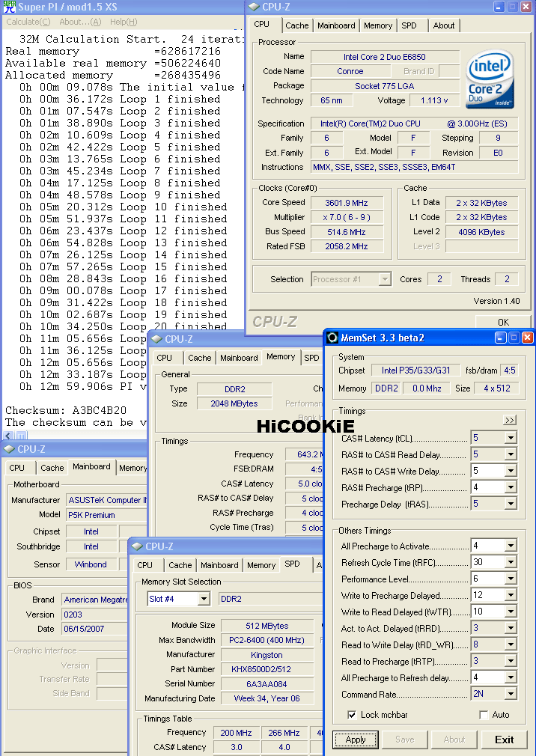Expand the Command Rate dropdown
The width and height of the screenshot is (536, 756).
[x=511, y=694]
